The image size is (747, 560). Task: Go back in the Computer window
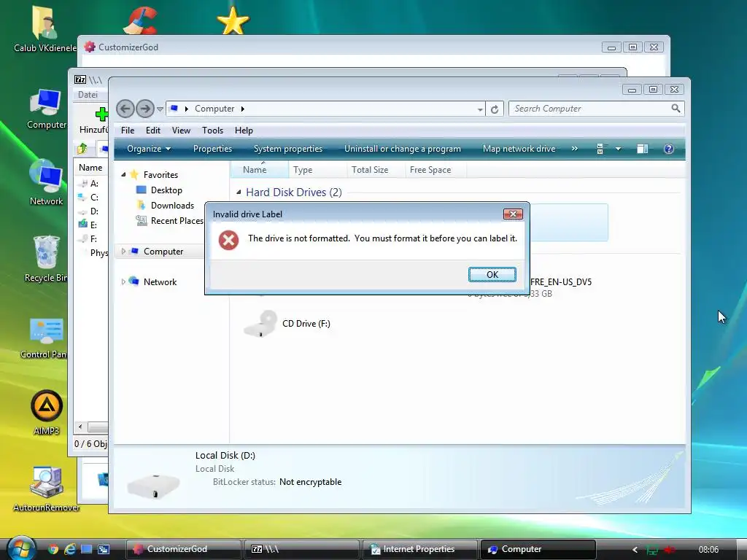[125, 109]
